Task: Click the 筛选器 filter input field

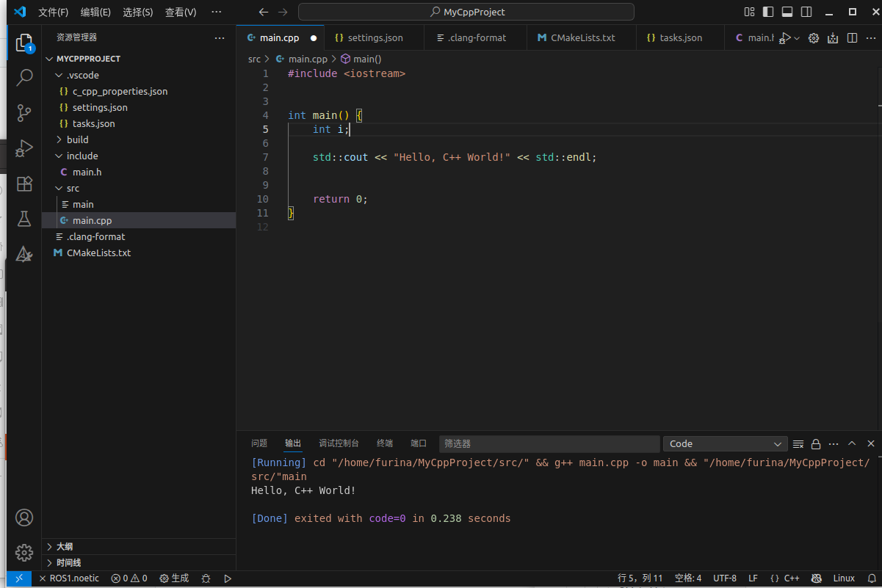Action: click(549, 444)
